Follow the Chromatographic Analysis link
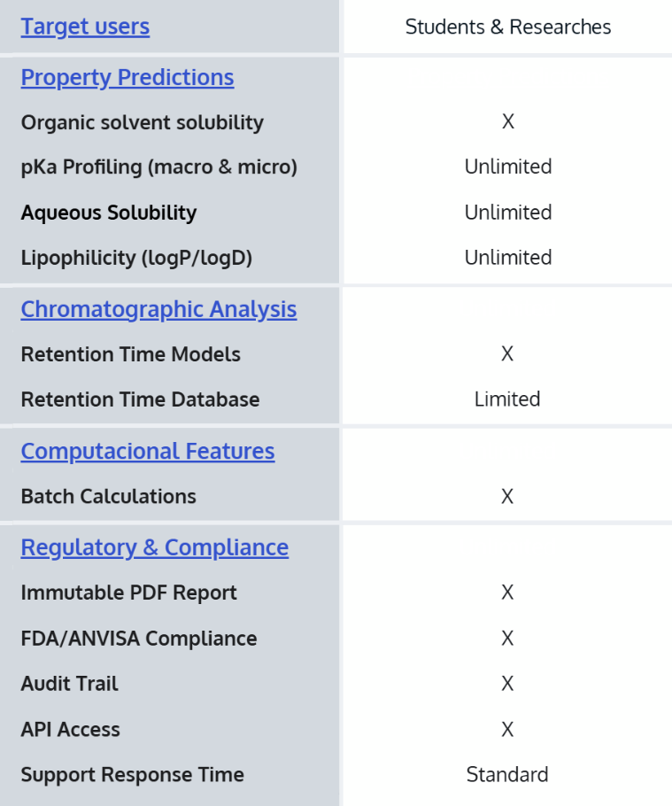Image resolution: width=672 pixels, height=806 pixels. [158, 309]
